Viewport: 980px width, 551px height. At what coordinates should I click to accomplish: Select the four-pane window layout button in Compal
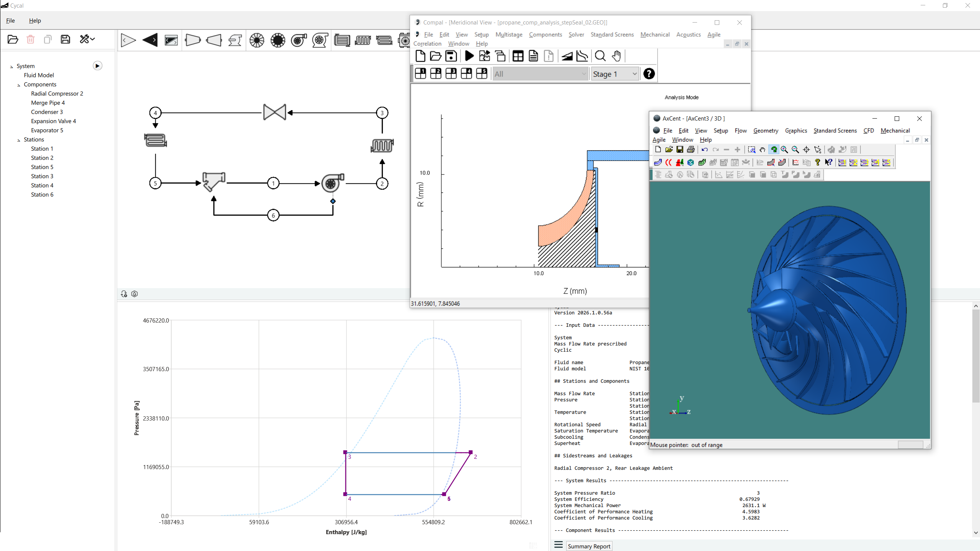(x=466, y=73)
